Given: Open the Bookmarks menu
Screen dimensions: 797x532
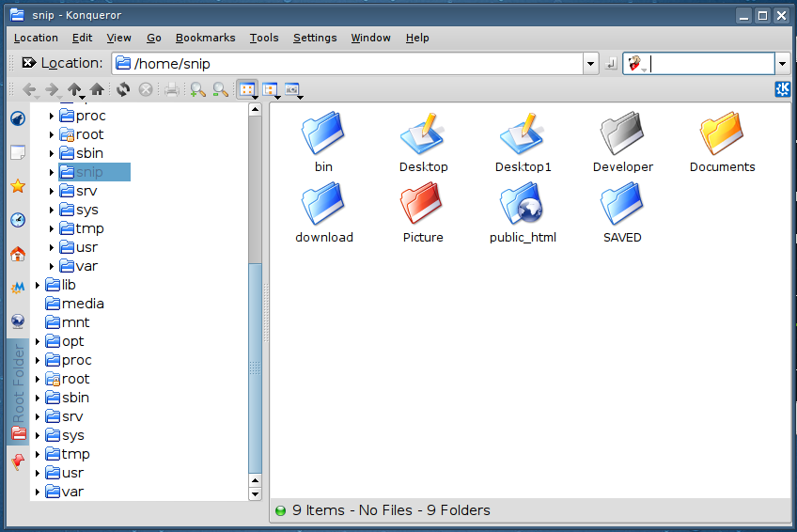Looking at the screenshot, I should point(205,39).
